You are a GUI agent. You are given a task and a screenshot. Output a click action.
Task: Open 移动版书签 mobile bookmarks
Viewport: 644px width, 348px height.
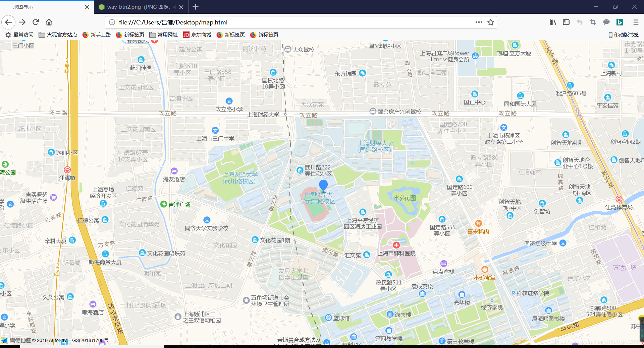coord(624,35)
